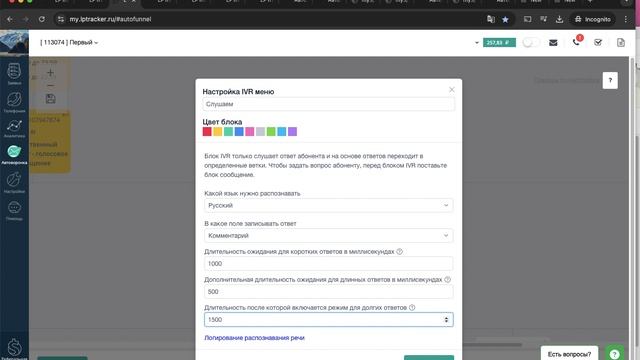Toggle the switch in the top header

click(x=530, y=42)
